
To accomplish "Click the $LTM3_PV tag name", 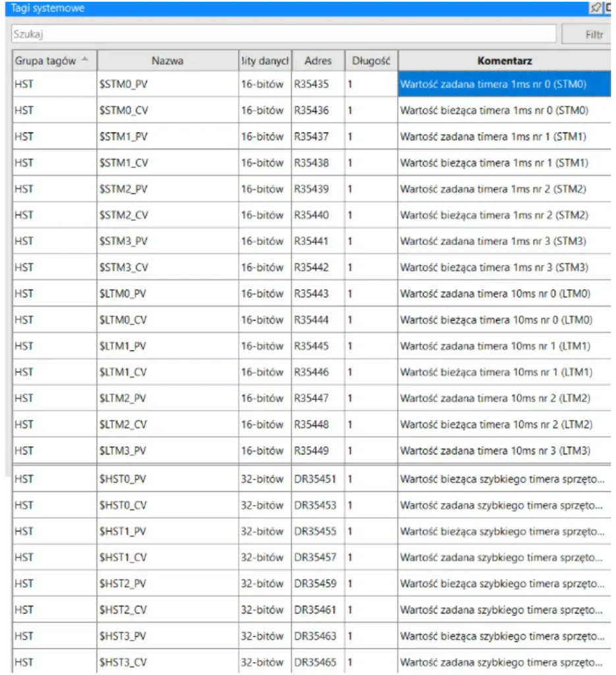I will coord(123,451).
